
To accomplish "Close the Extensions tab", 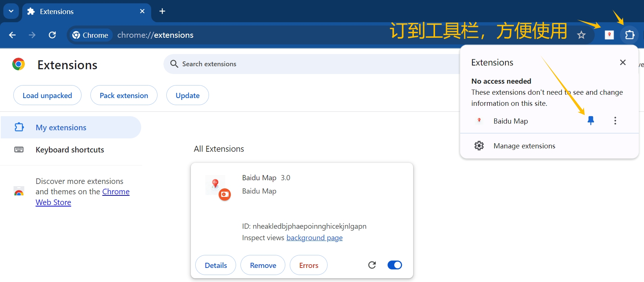I will click(142, 11).
